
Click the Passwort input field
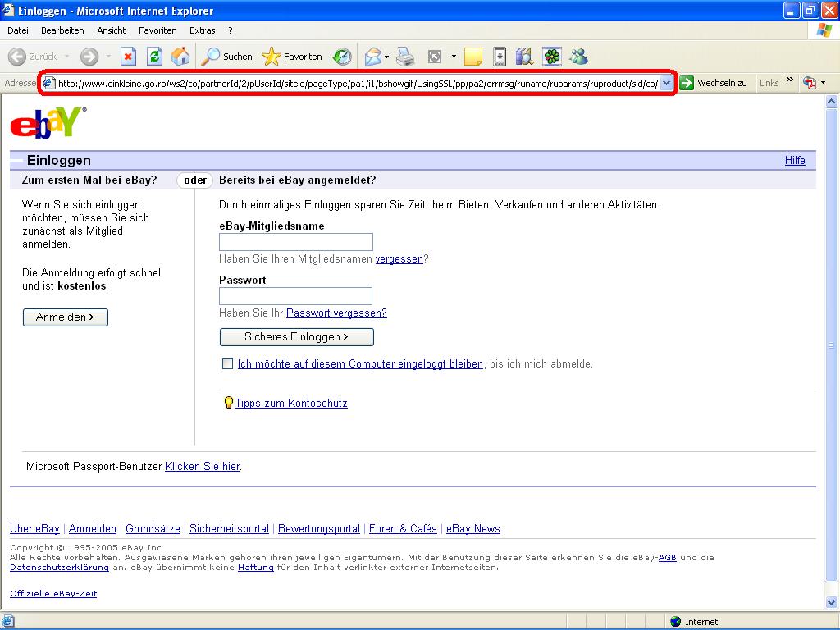coord(295,296)
